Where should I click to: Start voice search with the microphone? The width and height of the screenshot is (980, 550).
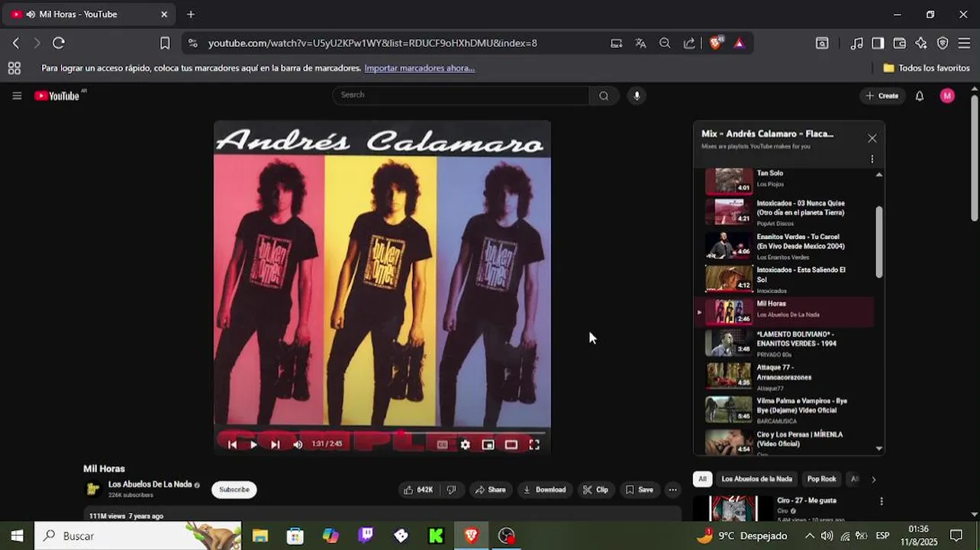[637, 95]
